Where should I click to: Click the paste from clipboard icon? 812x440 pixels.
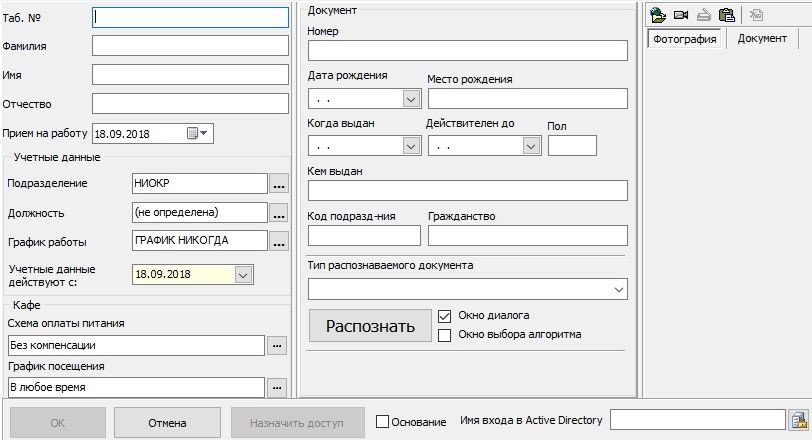pos(727,15)
